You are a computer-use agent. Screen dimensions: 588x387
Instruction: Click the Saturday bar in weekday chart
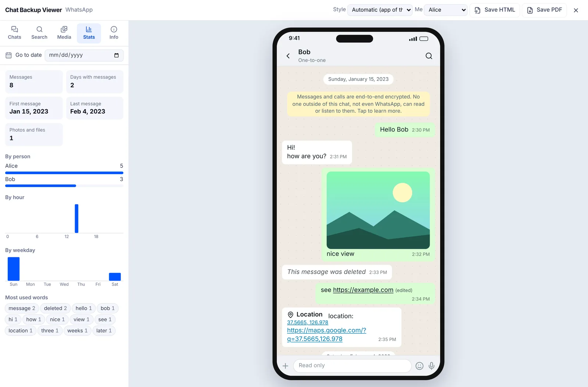(x=115, y=277)
